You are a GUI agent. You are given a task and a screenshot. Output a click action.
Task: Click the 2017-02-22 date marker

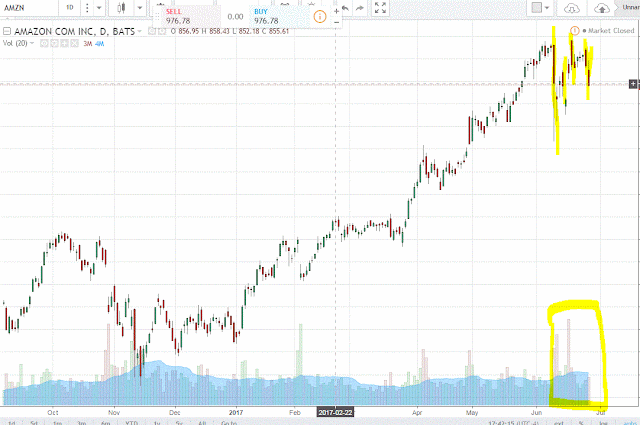[x=335, y=412]
